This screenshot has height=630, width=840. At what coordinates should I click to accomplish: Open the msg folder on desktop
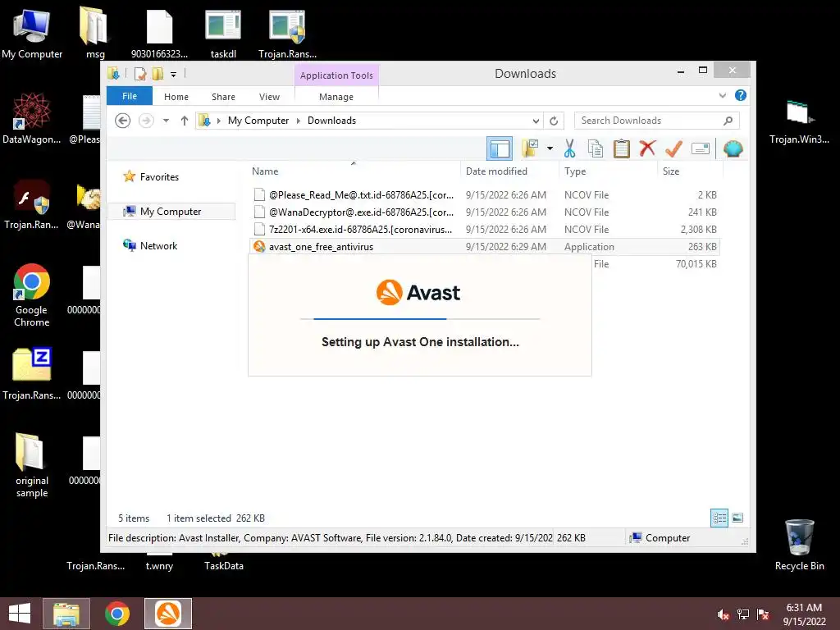point(95,33)
